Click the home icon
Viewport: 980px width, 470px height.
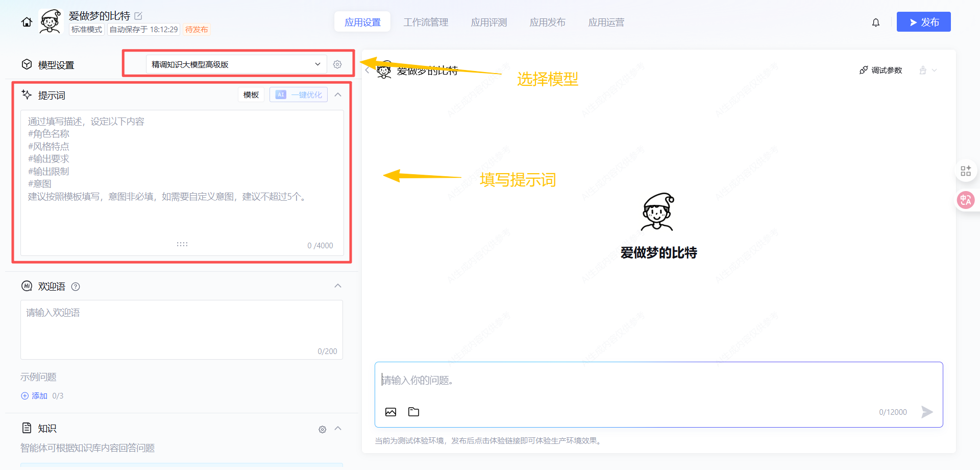[27, 22]
